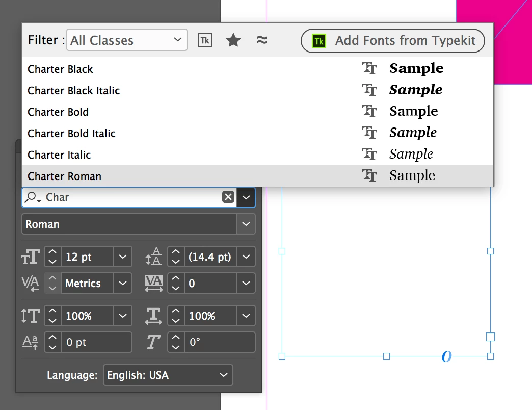Click the baseline shift icon
532x410 pixels.
point(31,342)
